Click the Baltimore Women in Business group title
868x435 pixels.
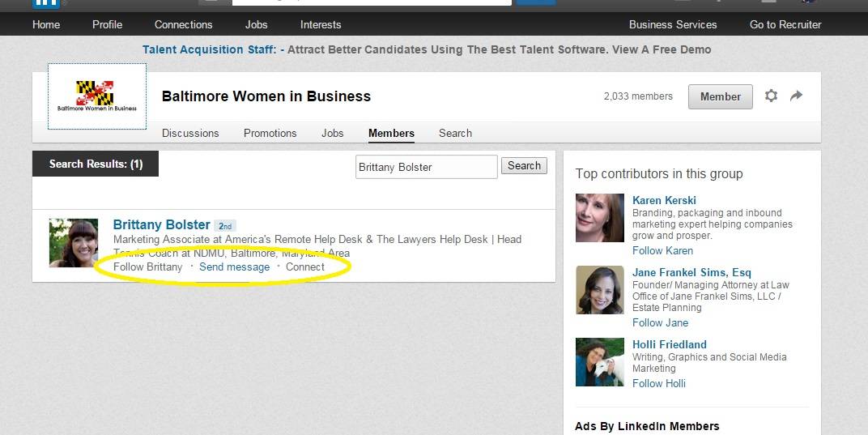[266, 96]
